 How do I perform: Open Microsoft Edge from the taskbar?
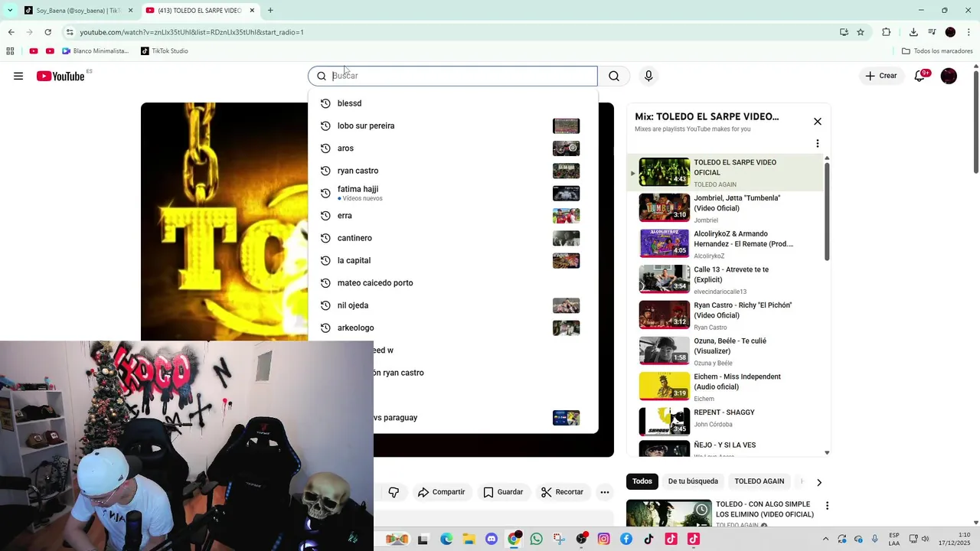tap(446, 539)
